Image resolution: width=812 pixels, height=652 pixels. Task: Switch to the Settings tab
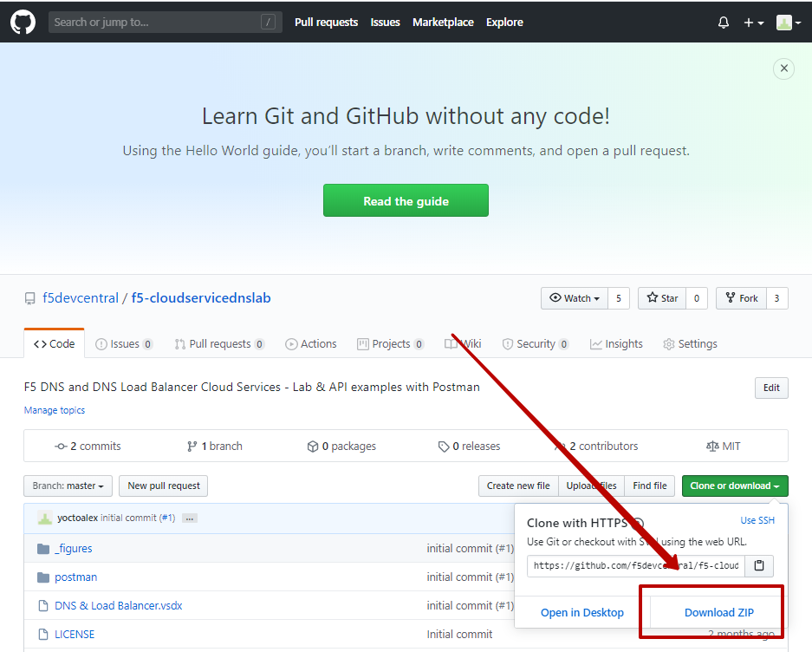pyautogui.click(x=691, y=343)
